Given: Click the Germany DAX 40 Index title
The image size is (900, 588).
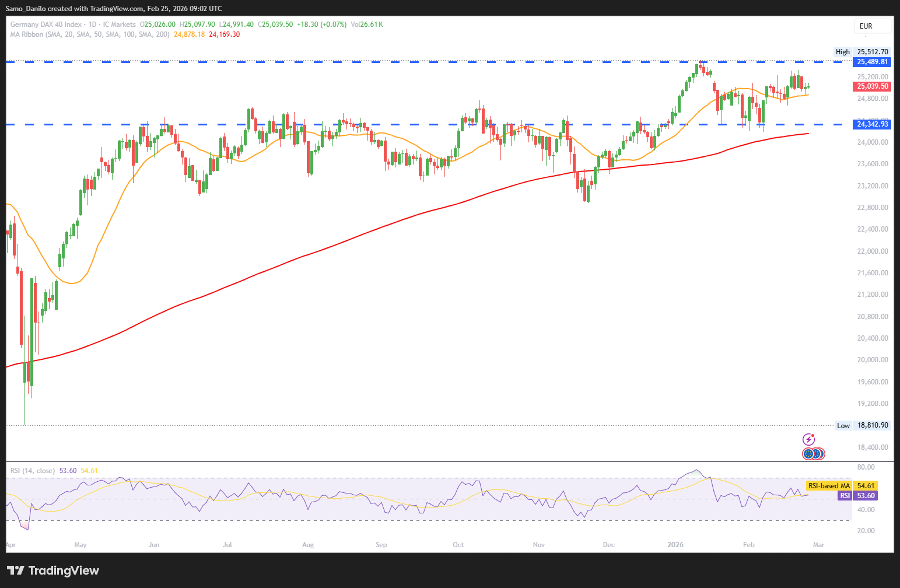Looking at the screenshot, I should coord(46,24).
